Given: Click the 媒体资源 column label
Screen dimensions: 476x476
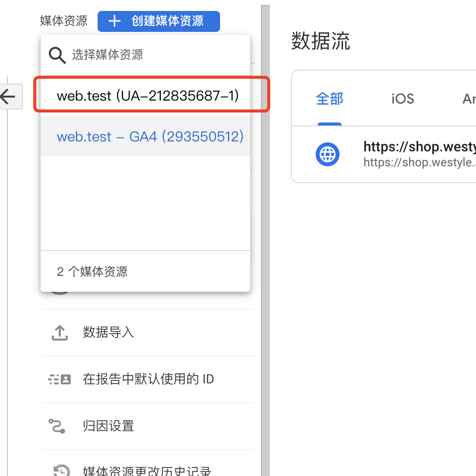Looking at the screenshot, I should point(64,21).
